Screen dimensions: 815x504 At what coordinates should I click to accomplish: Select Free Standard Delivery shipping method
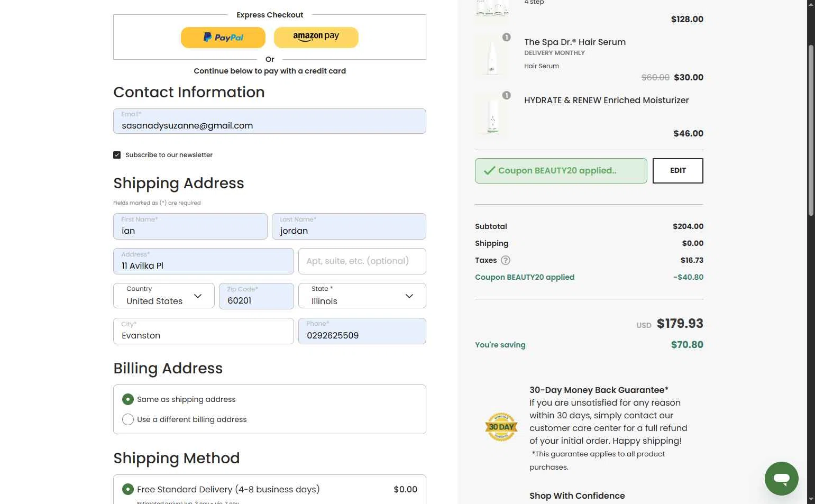pyautogui.click(x=128, y=489)
